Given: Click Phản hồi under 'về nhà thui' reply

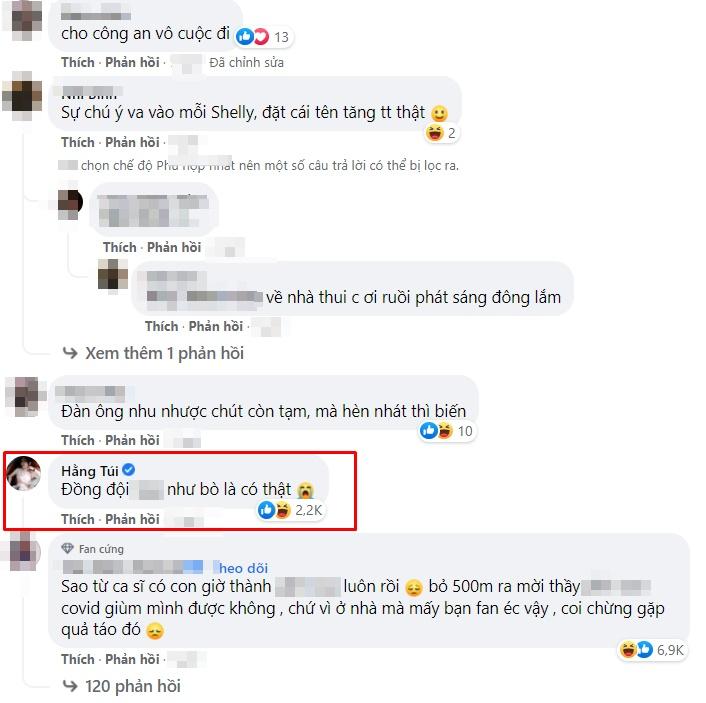Looking at the screenshot, I should 216,326.
